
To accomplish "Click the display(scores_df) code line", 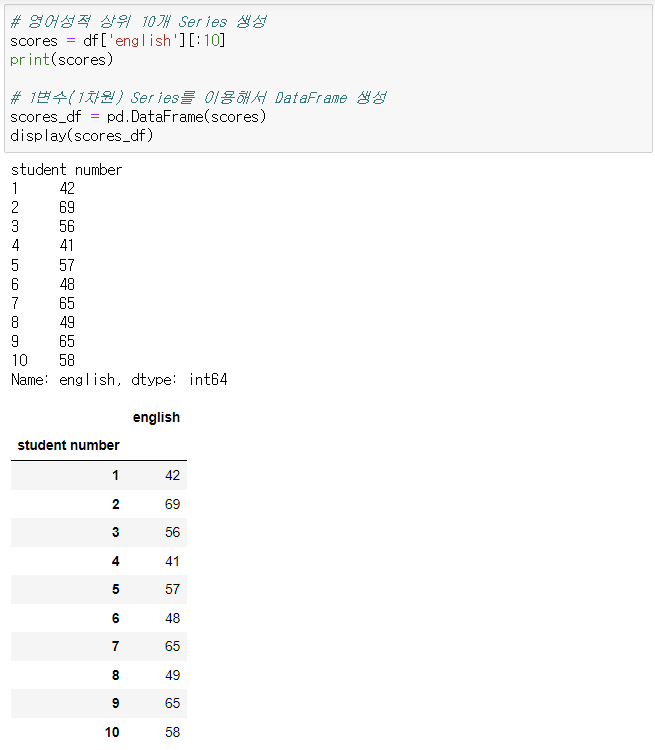I will coord(82,136).
